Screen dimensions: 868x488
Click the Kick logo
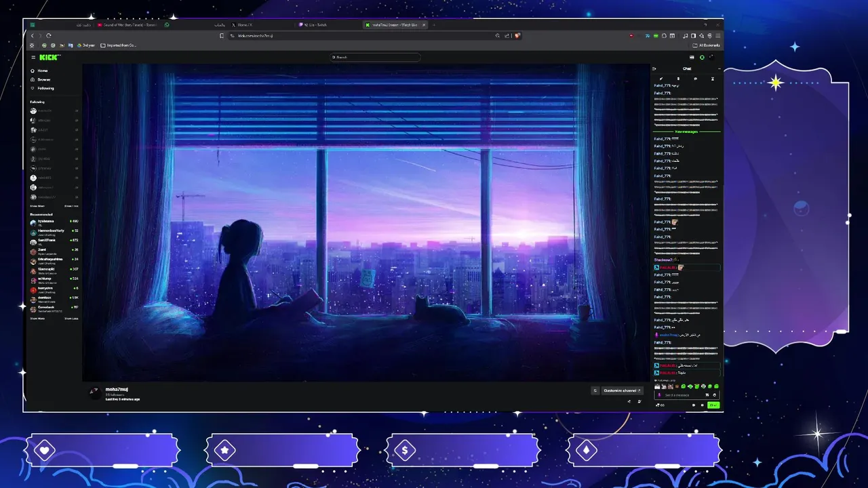[50, 58]
